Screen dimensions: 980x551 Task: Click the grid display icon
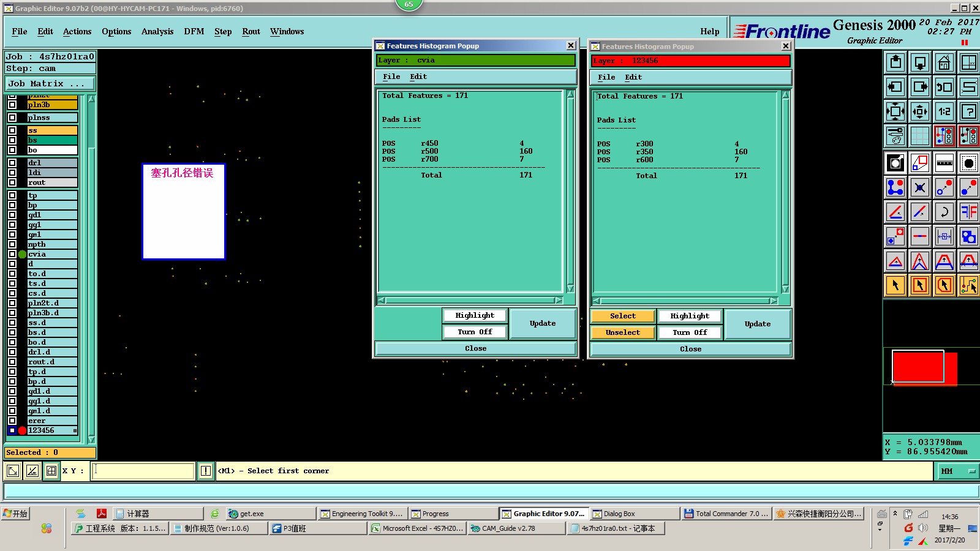pos(920,136)
